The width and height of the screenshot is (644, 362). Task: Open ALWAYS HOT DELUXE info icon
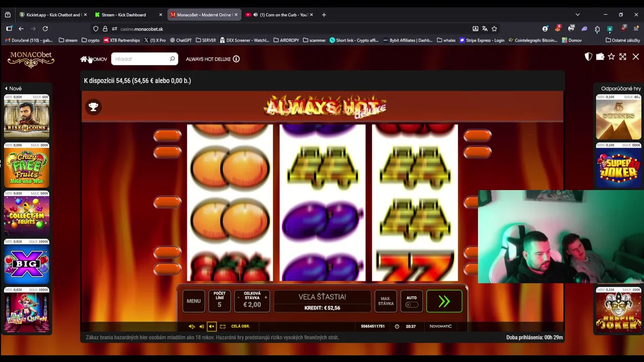coord(236,59)
